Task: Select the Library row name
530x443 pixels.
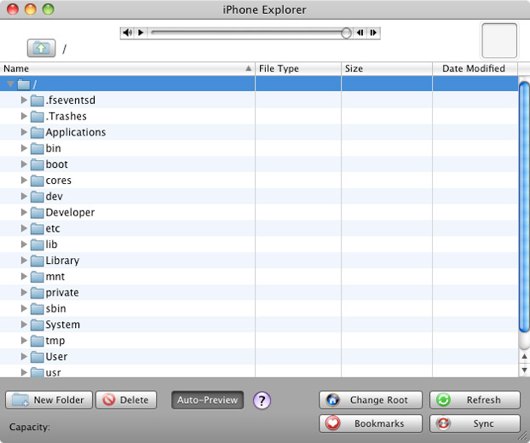Action: (63, 261)
